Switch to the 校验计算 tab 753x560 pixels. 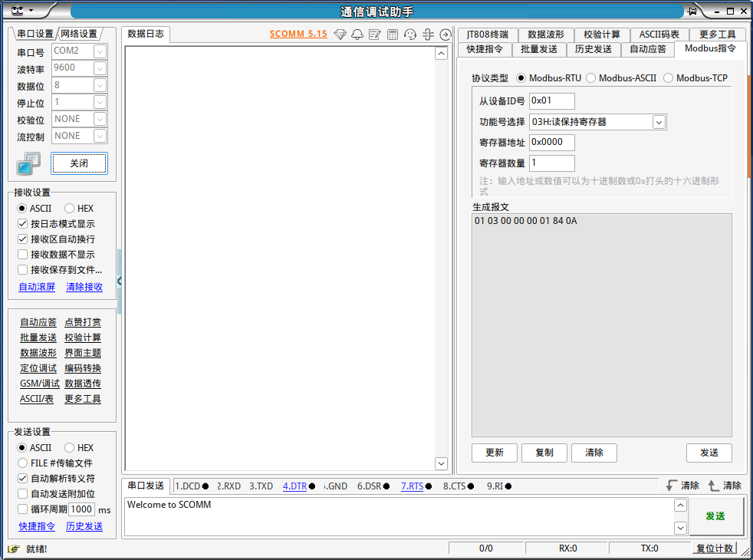pos(602,34)
